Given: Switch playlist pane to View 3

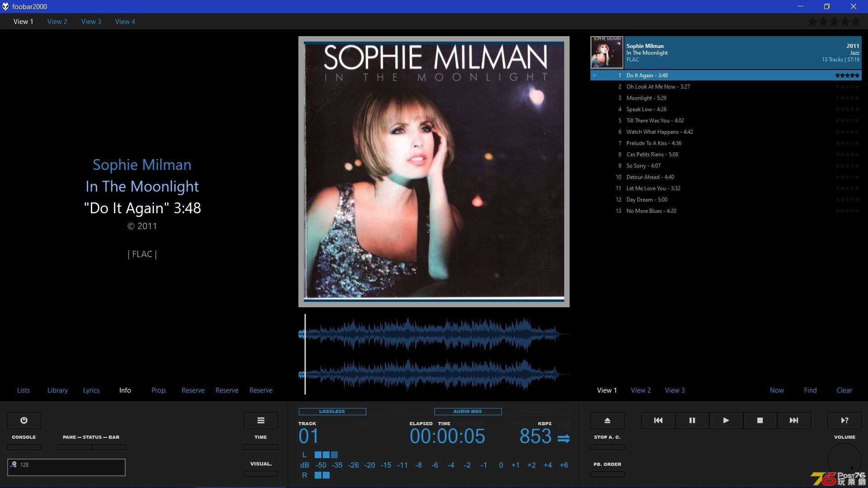Looking at the screenshot, I should [675, 390].
